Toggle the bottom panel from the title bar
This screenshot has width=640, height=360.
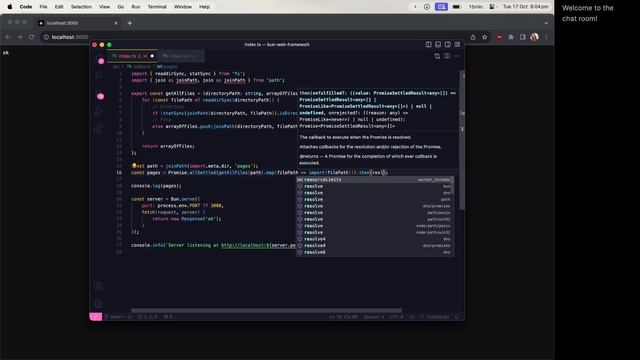pyautogui.click(x=438, y=44)
